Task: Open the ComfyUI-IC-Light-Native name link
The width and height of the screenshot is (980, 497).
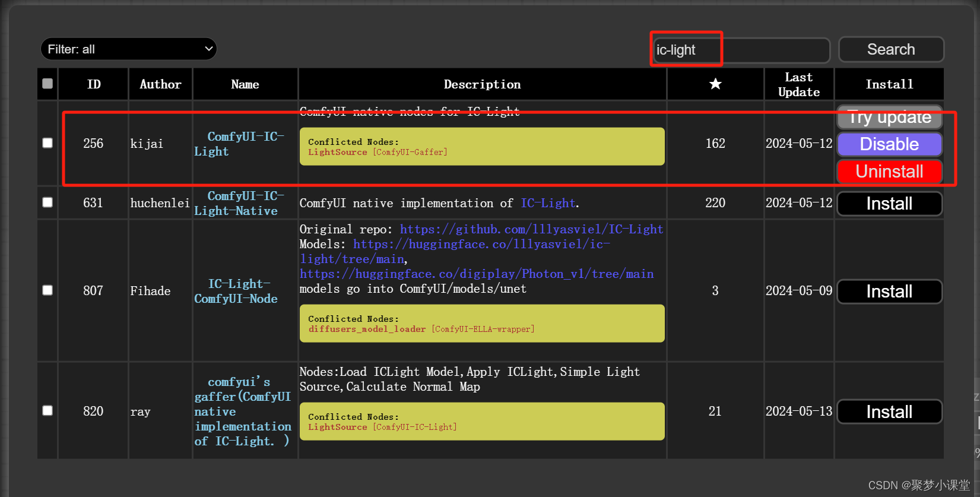Action: coord(239,203)
